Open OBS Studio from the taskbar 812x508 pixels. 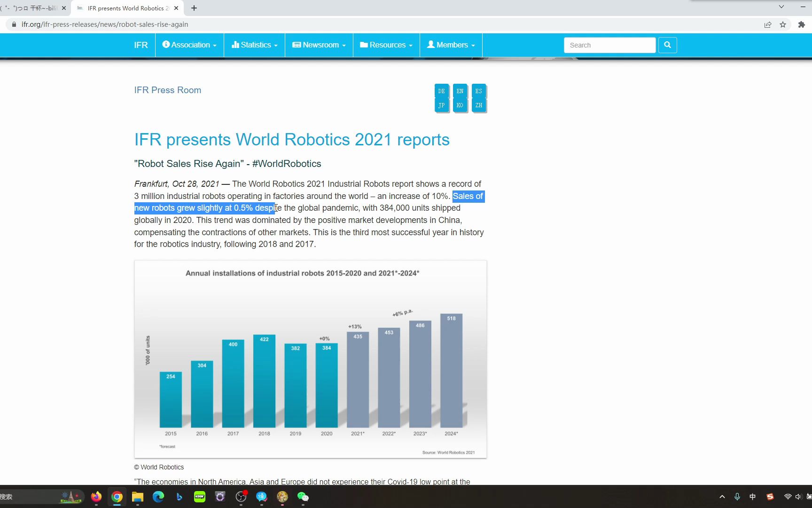pos(241,497)
